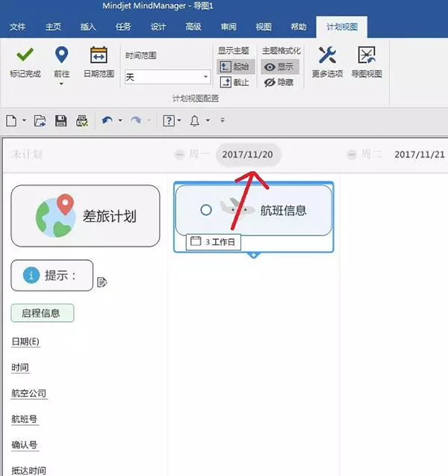Open the bell notification dropdown arrow

coord(208,120)
